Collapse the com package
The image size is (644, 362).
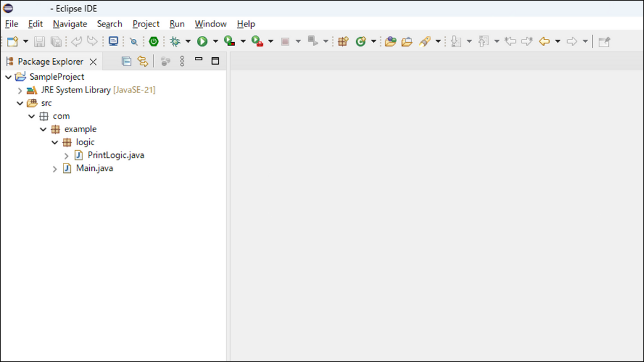pyautogui.click(x=31, y=116)
